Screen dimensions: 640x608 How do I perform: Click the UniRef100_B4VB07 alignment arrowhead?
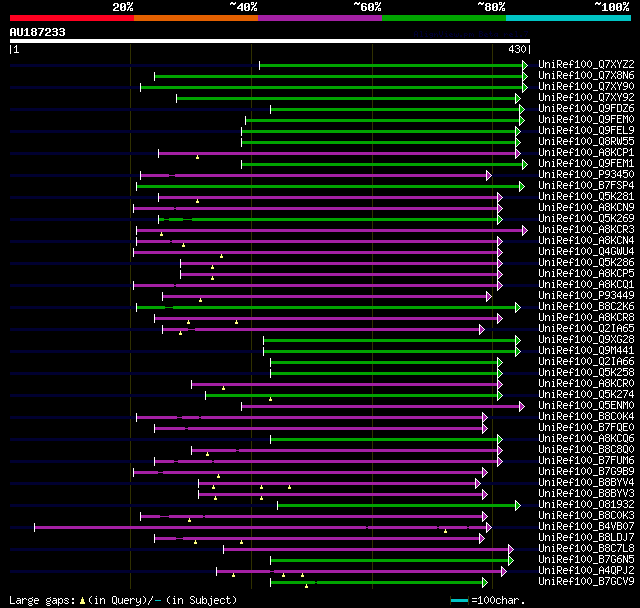[489, 528]
